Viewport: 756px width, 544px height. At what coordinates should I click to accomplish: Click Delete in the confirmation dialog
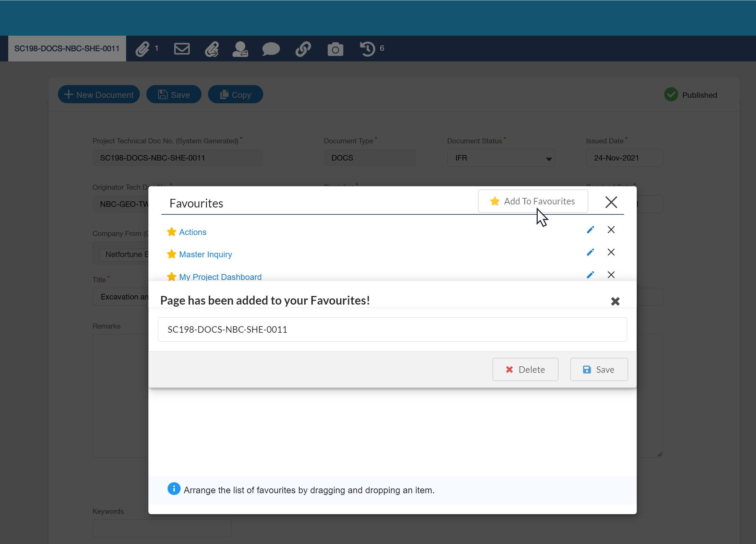click(525, 369)
